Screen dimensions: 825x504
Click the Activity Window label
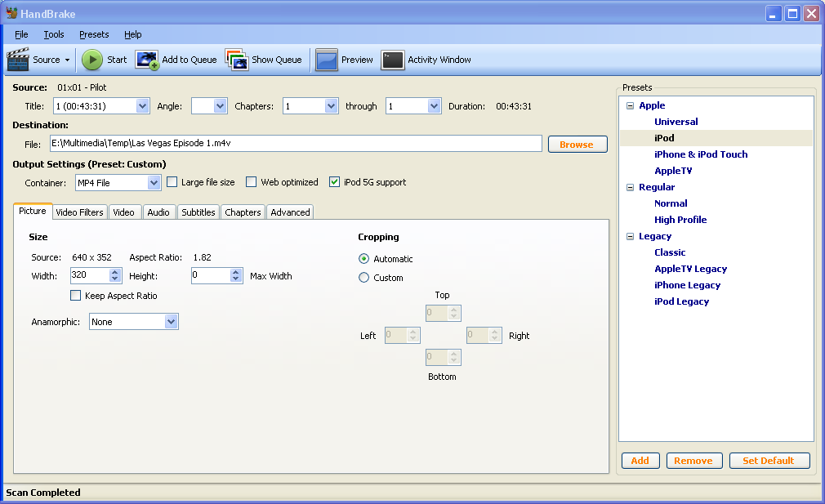(439, 60)
